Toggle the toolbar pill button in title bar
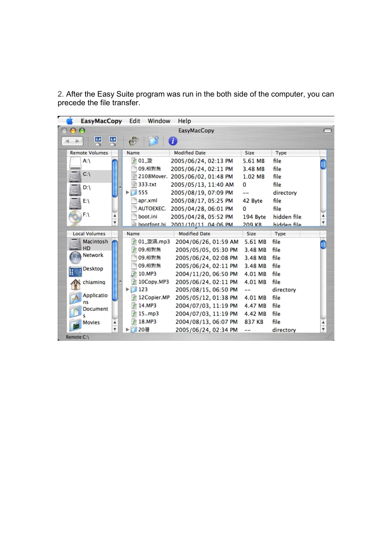Viewport: 392px width, 555px height. (x=327, y=131)
